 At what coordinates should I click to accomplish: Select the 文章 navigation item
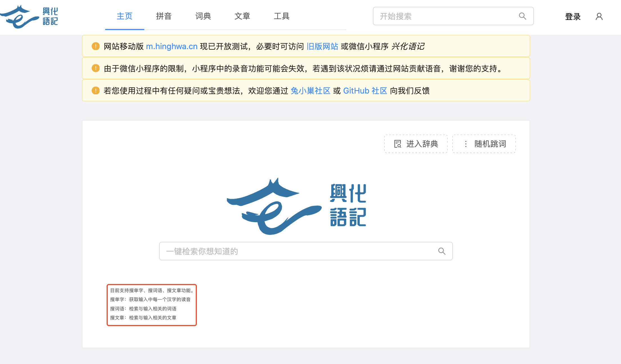242,16
